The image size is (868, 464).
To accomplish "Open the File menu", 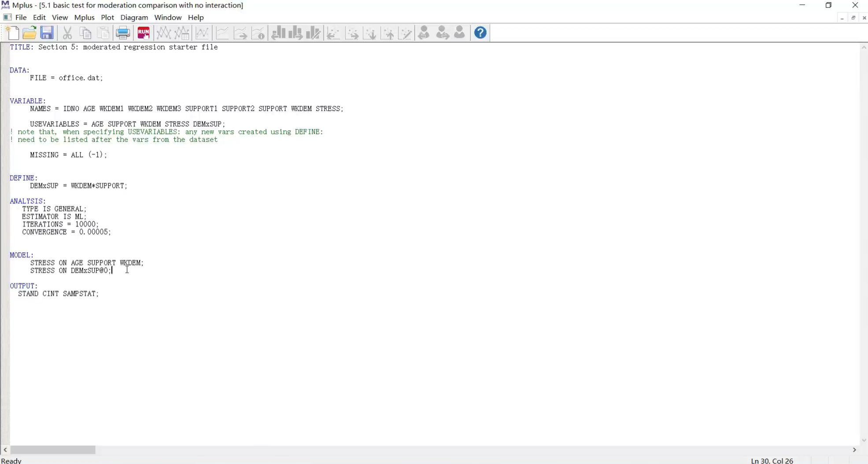I will (x=21, y=18).
